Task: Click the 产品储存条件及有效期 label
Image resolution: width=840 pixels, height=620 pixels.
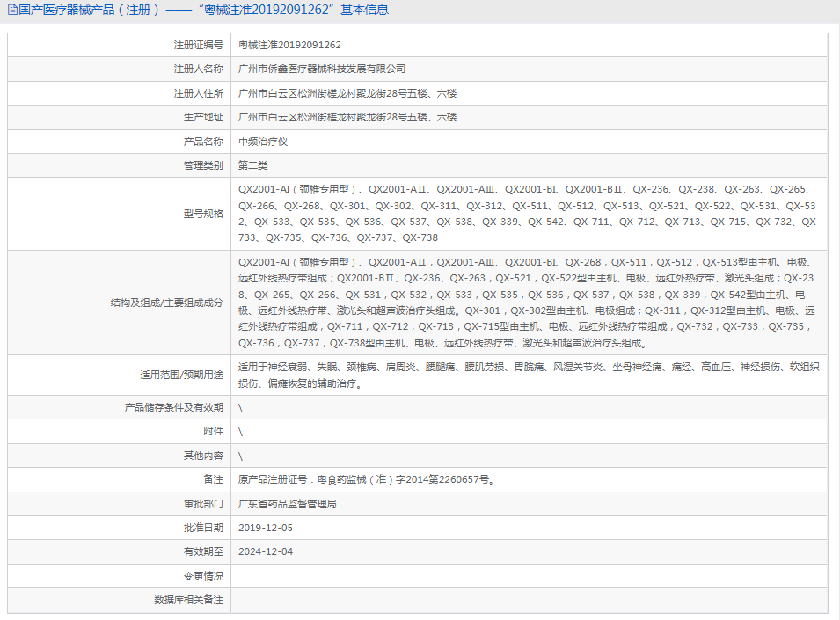Action: 174,407
